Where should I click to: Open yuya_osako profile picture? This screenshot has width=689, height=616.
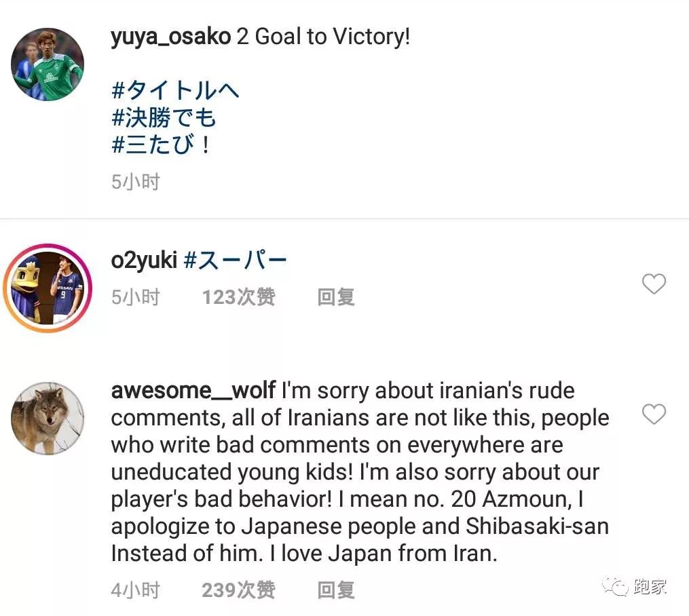[x=48, y=64]
